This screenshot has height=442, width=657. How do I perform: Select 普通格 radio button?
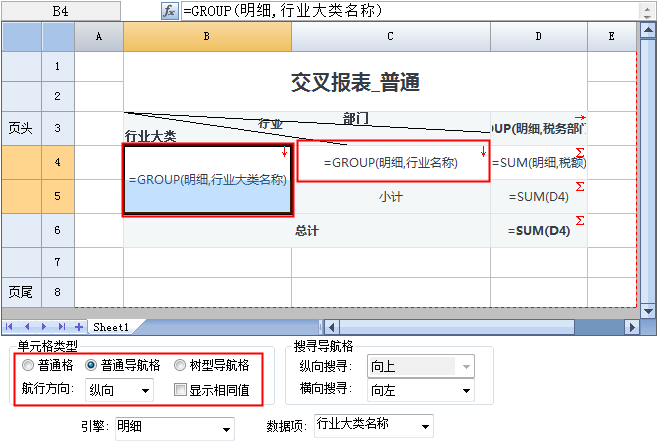click(x=29, y=366)
